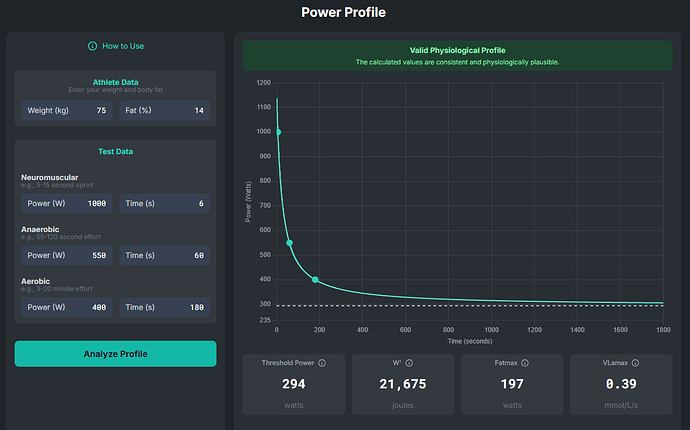Click the 550 W data point on curve
This screenshot has height=430, width=690.
click(x=290, y=243)
